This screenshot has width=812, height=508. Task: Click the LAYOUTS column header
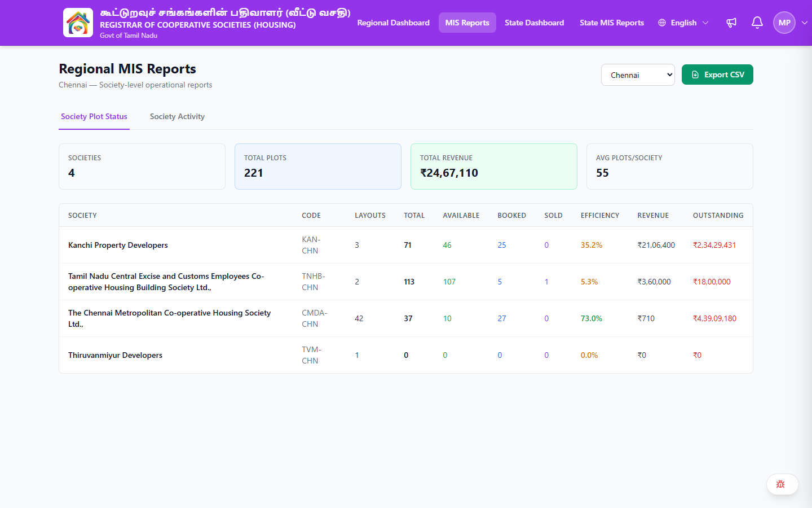(370, 216)
